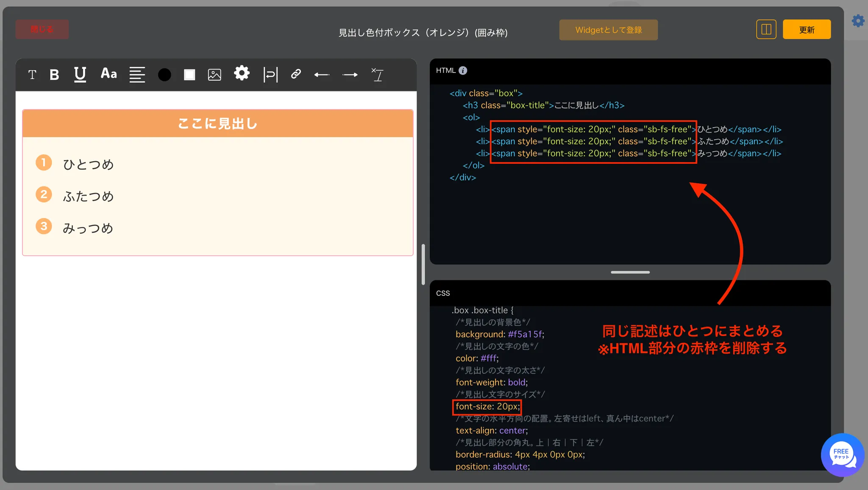This screenshot has width=868, height=490.
Task: Click the text type T icon
Action: (x=32, y=75)
